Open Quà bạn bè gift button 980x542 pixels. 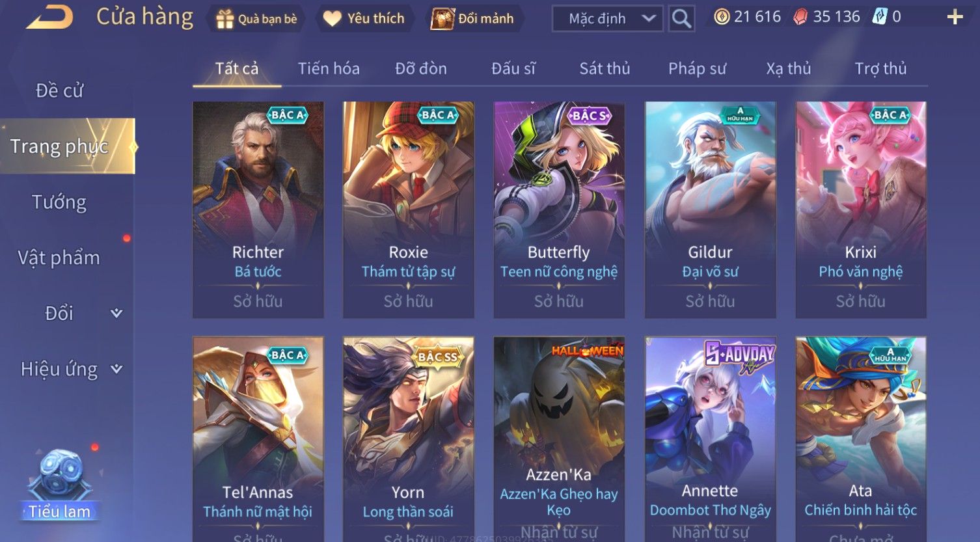[x=257, y=19]
